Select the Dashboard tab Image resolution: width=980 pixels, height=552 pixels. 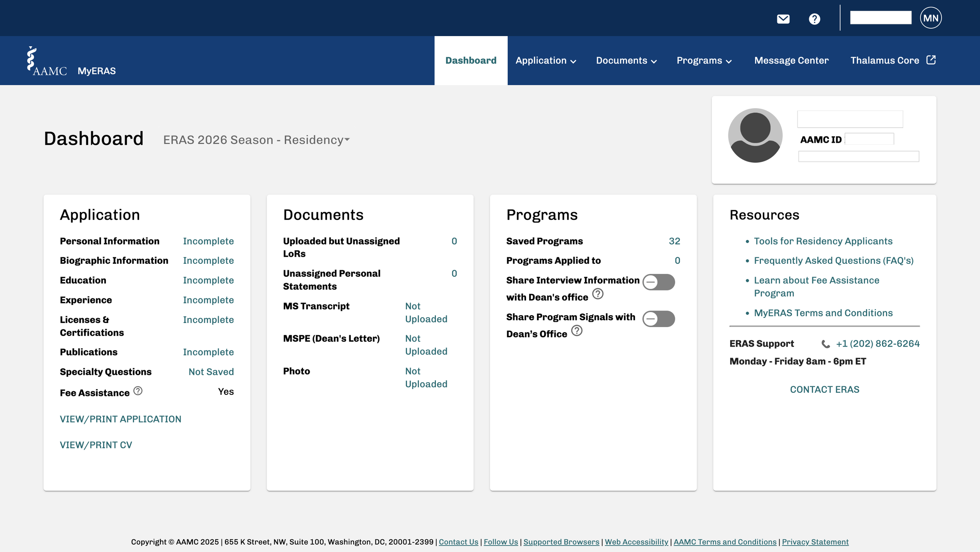coord(471,60)
